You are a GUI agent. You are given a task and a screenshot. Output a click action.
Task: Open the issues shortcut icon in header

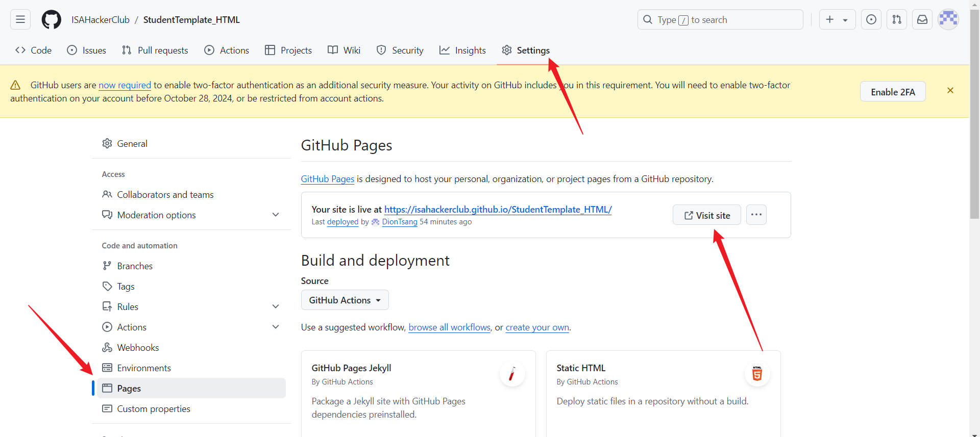[x=871, y=19]
